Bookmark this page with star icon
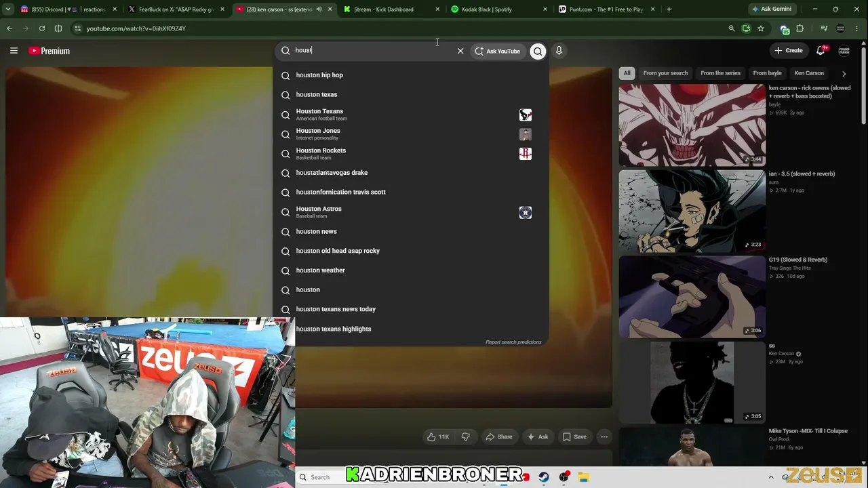 [761, 28]
